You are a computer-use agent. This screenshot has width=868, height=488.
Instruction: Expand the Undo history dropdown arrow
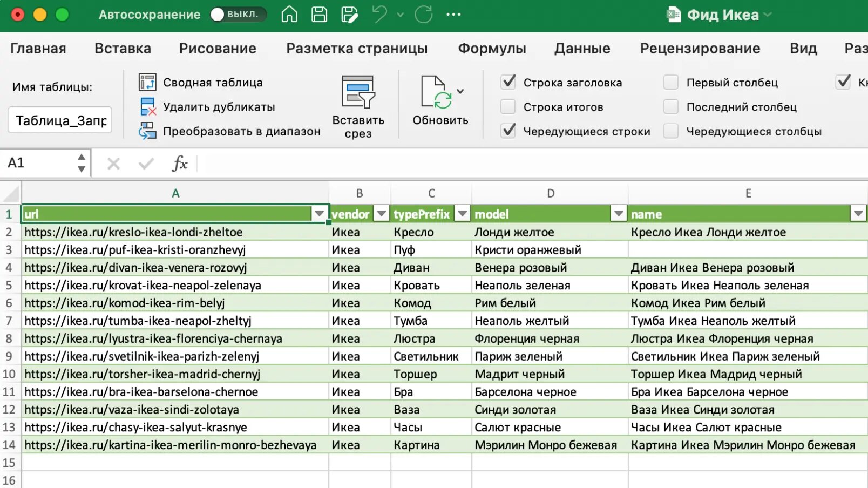tap(401, 15)
